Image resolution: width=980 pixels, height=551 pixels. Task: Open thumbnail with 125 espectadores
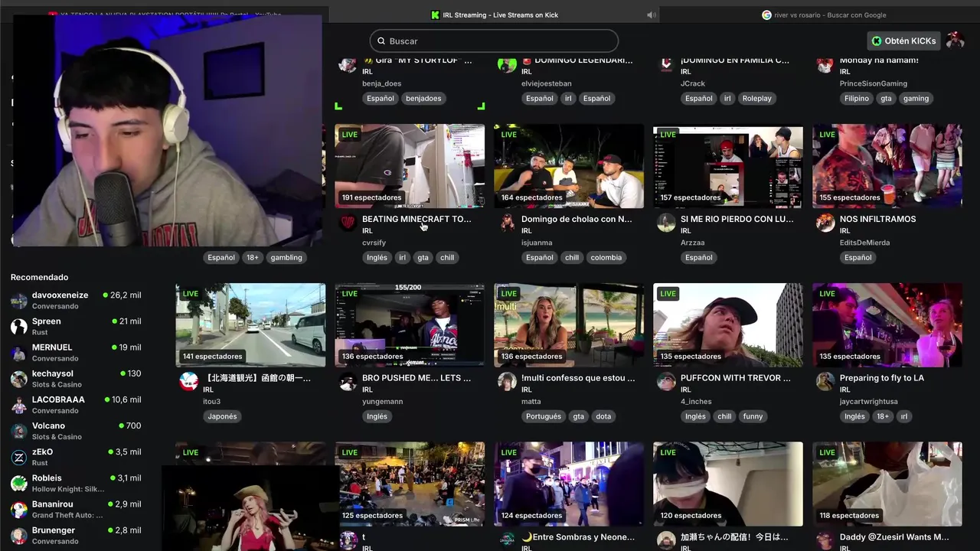coord(410,484)
